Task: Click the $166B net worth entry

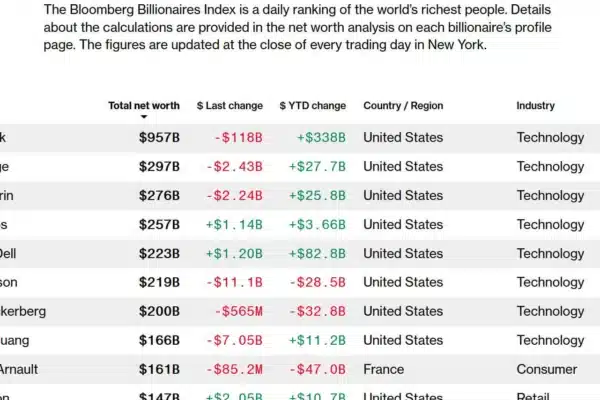Action: pos(159,340)
